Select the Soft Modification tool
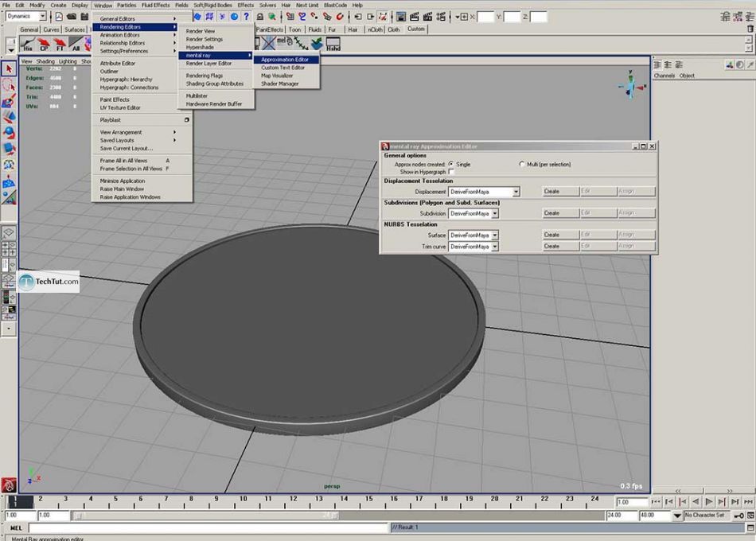 click(x=9, y=181)
